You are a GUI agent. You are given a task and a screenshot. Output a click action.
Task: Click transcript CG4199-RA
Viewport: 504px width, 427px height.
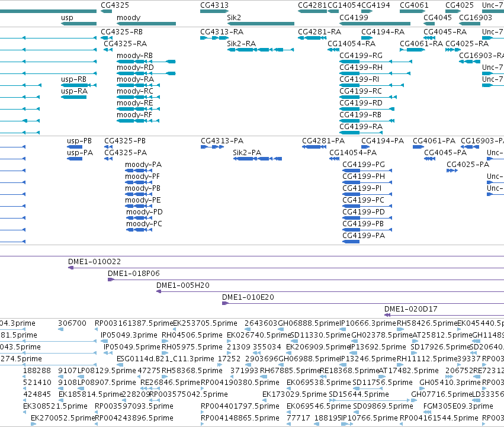click(x=361, y=127)
